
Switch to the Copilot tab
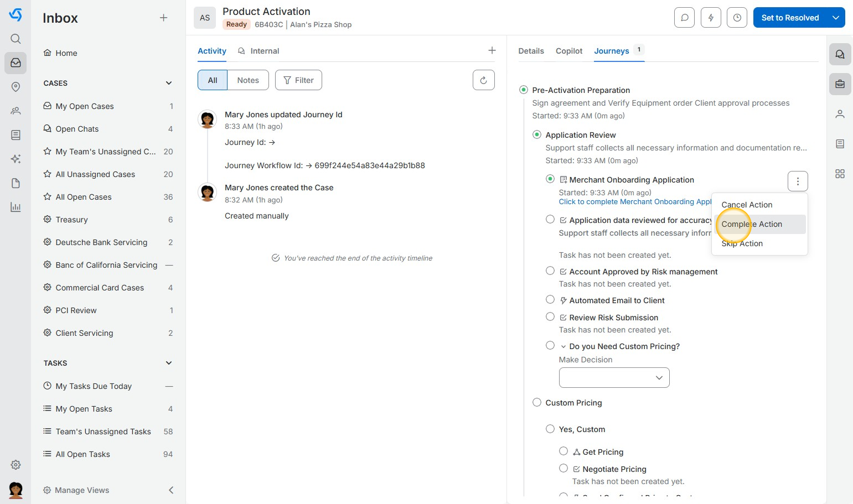point(569,51)
